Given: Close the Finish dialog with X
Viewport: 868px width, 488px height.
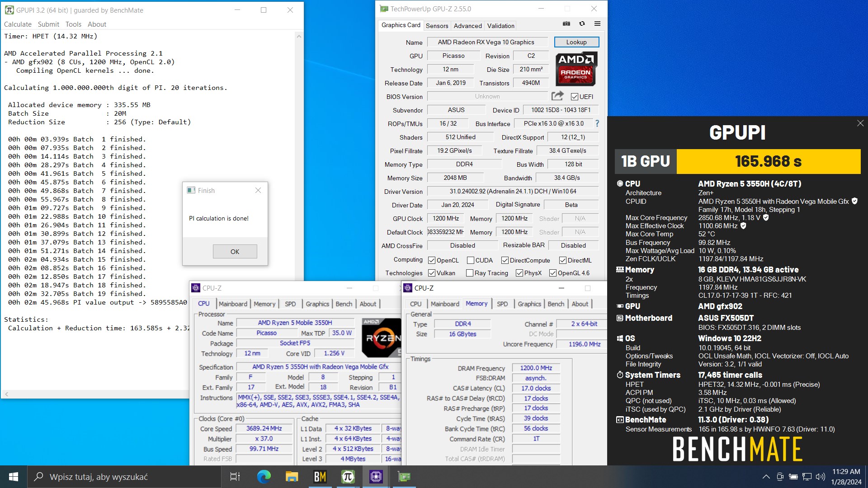Looking at the screenshot, I should pos(258,191).
